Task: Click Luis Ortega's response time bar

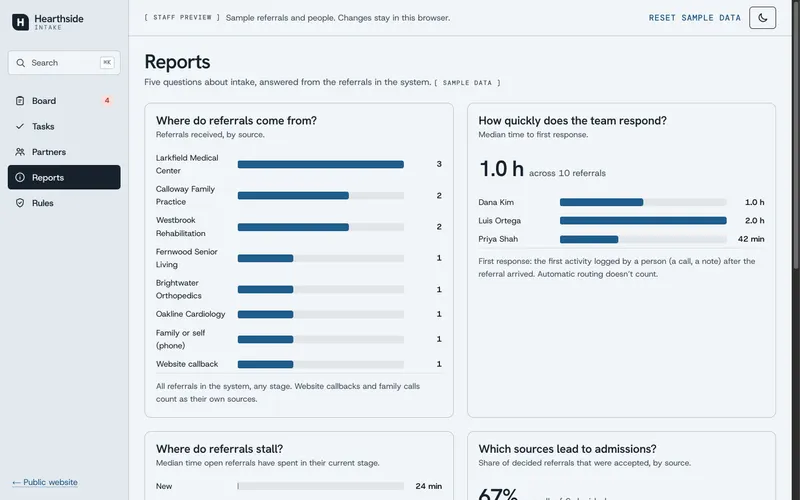Action: (643, 220)
